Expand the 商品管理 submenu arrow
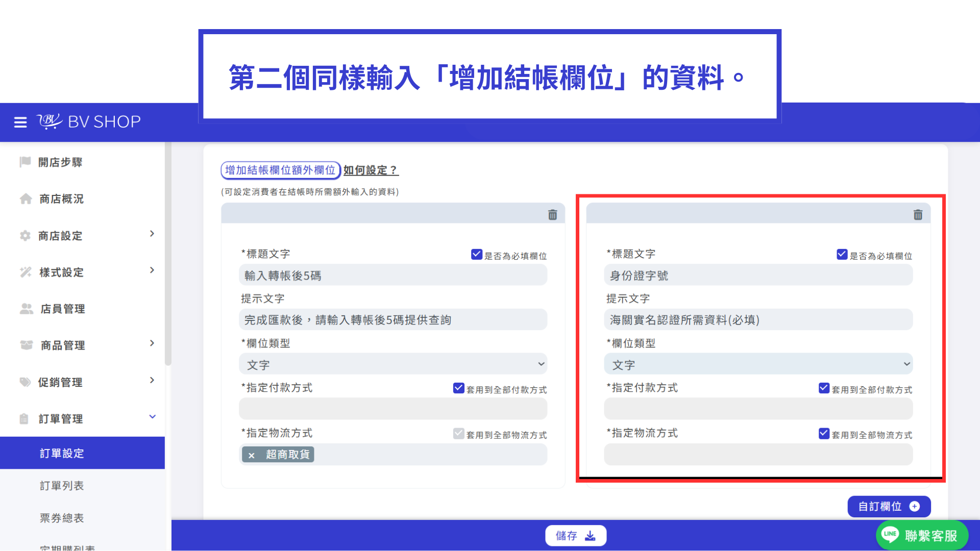This screenshot has height=551, width=980. pyautogui.click(x=152, y=343)
